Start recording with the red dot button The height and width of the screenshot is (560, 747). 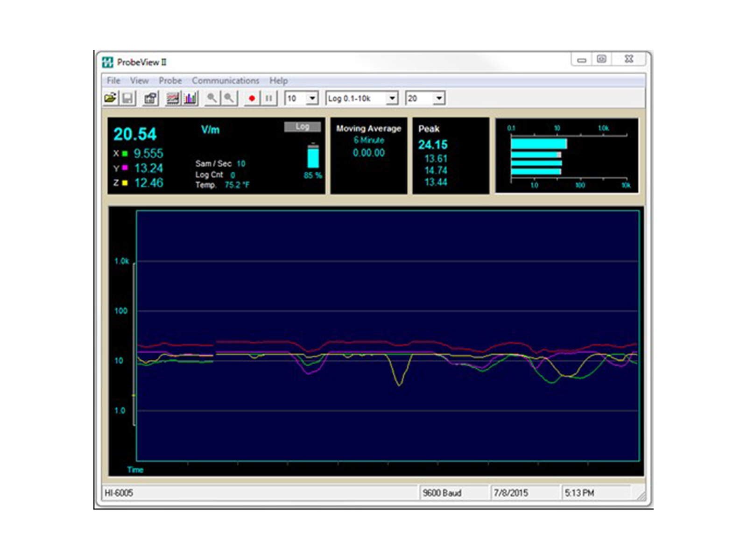tap(252, 98)
